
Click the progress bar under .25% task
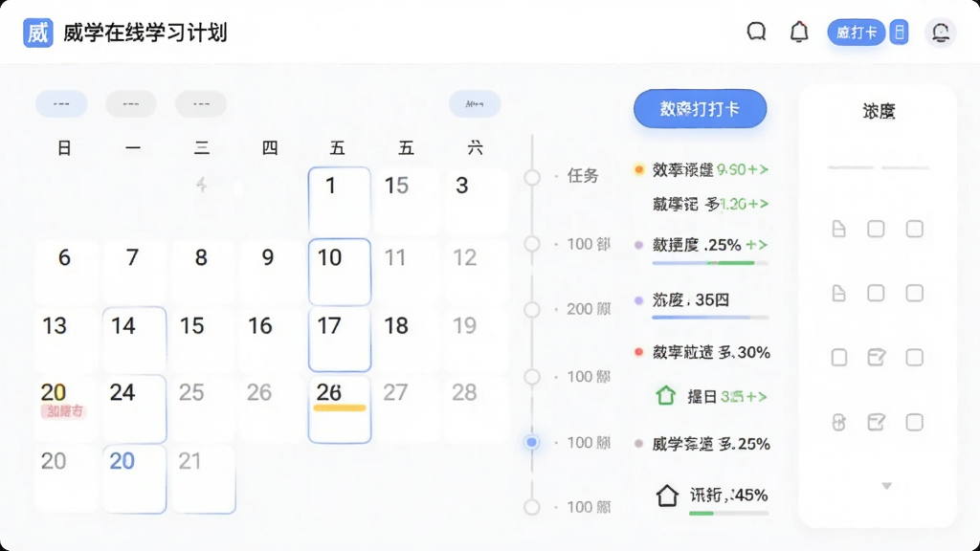[710, 263]
